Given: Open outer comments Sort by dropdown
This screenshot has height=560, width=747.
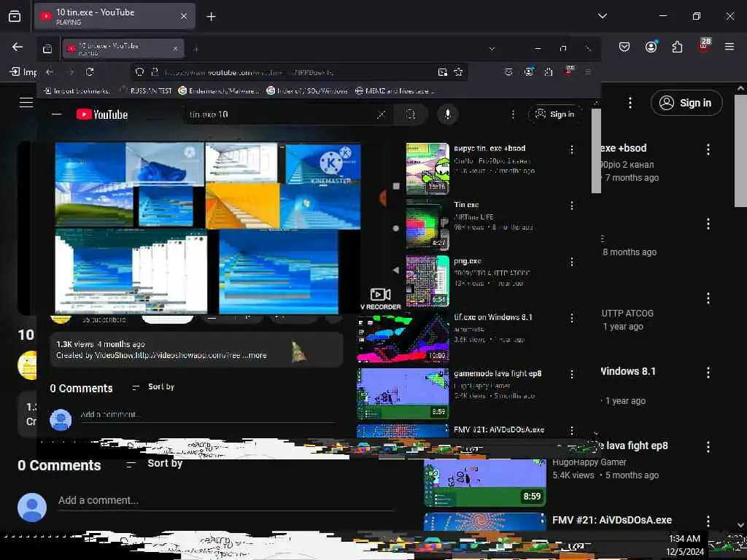Looking at the screenshot, I should click(155, 463).
